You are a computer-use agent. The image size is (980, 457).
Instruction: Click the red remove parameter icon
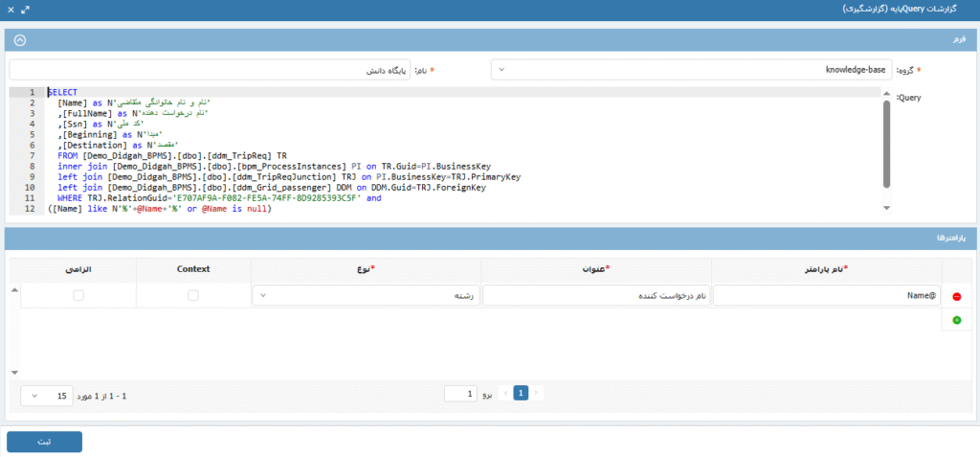pyautogui.click(x=956, y=297)
